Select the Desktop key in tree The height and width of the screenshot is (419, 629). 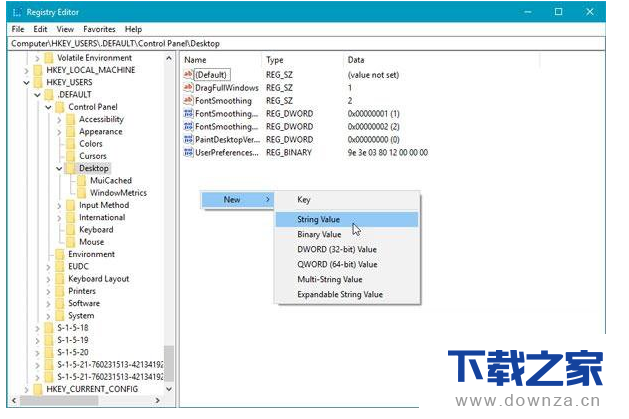[94, 168]
